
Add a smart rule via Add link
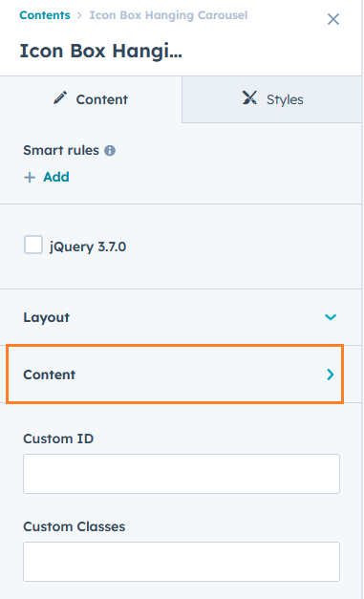56,178
